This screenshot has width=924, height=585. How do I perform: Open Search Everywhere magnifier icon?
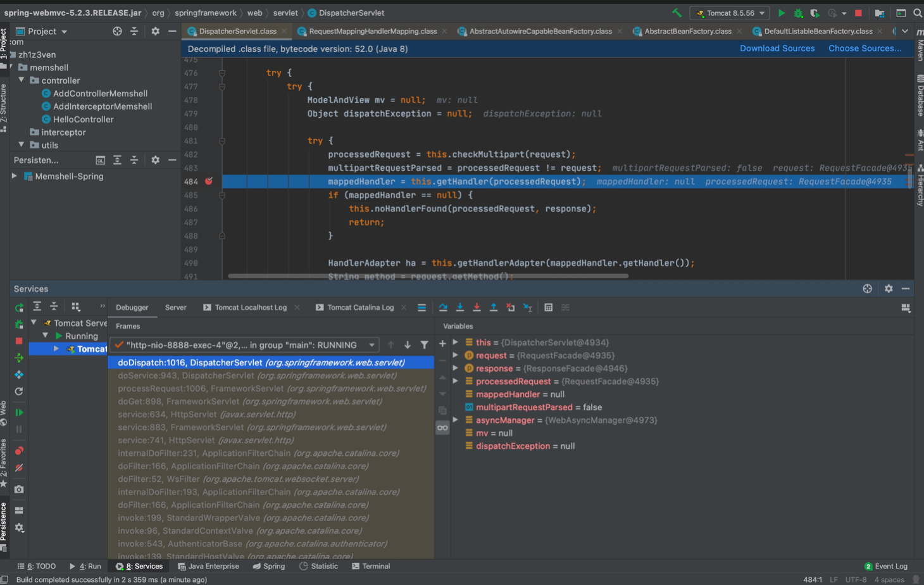pos(917,13)
